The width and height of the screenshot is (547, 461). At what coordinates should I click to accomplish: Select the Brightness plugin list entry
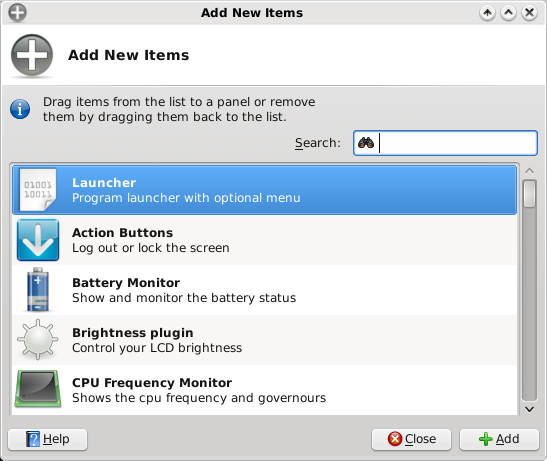264,340
